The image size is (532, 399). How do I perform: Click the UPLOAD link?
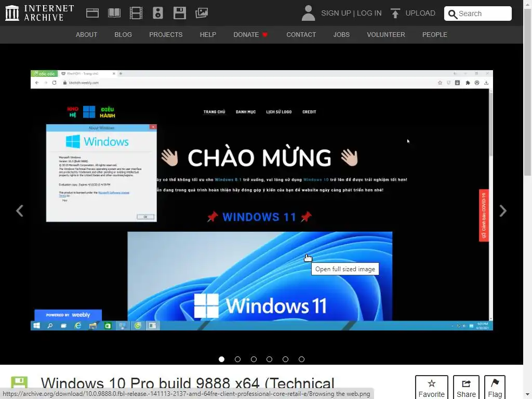(x=420, y=13)
